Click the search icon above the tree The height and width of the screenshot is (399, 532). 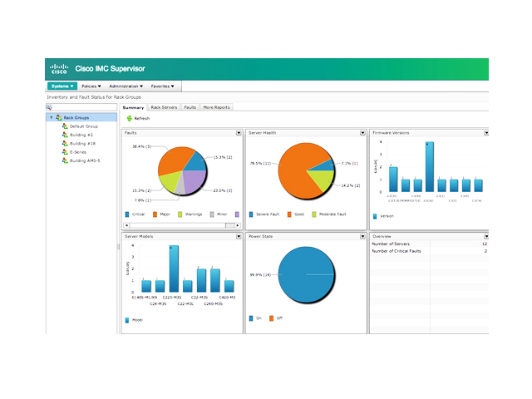(49, 107)
